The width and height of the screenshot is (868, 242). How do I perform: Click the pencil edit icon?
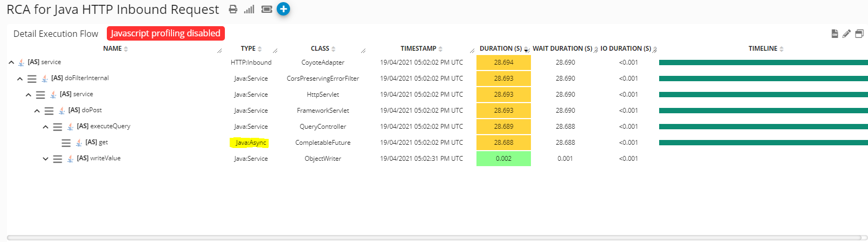[847, 34]
